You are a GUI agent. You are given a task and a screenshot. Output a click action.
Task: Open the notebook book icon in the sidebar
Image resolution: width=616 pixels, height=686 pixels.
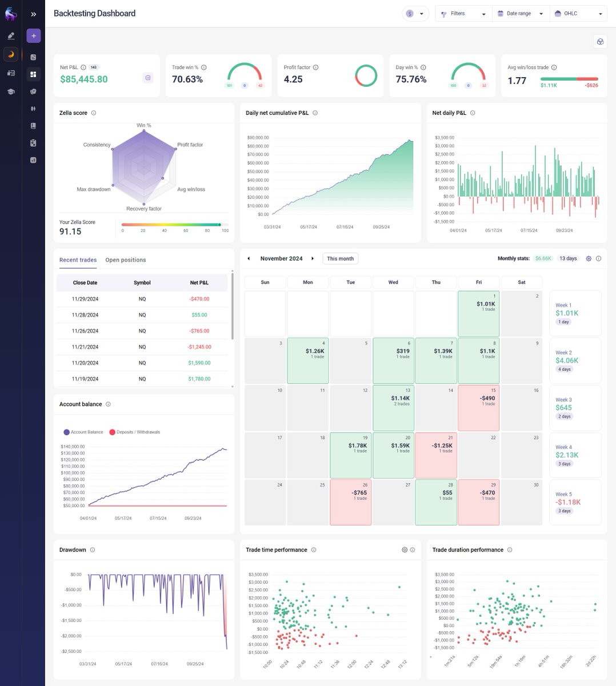point(33,126)
